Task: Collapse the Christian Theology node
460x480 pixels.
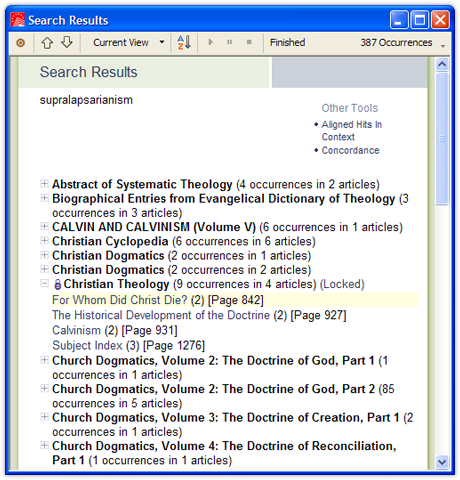Action: point(44,283)
